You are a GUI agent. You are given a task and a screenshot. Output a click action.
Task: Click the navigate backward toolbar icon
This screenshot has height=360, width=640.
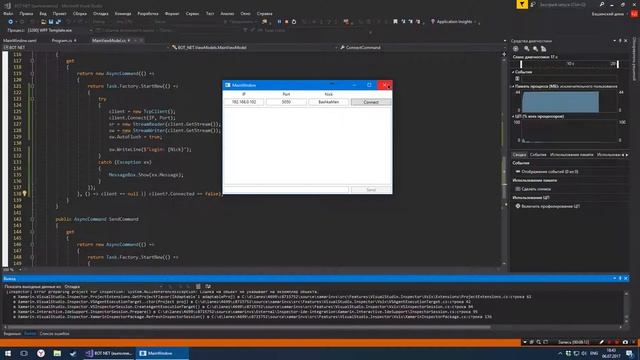click(x=10, y=22)
